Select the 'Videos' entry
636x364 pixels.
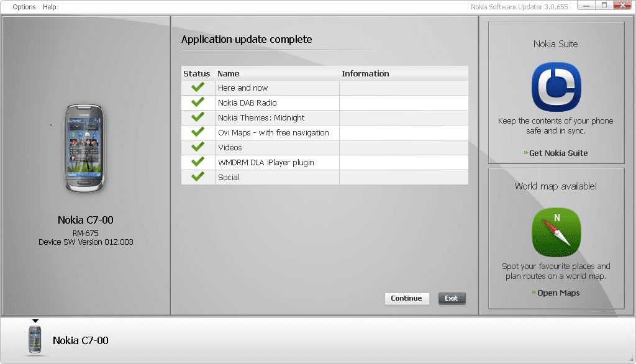(x=230, y=148)
